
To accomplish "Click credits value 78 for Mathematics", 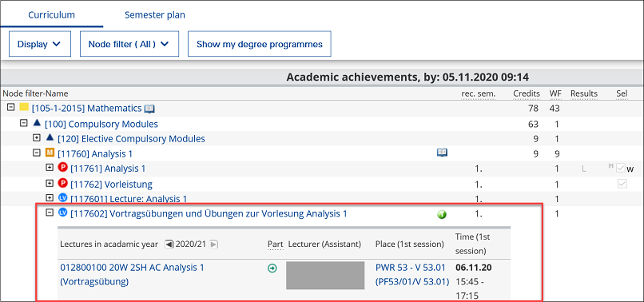I will pyautogui.click(x=533, y=109).
